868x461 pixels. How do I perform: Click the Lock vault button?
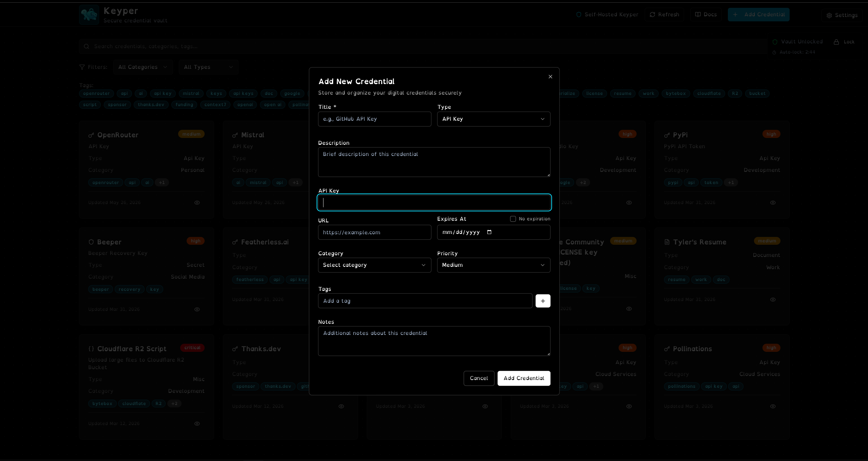844,42
